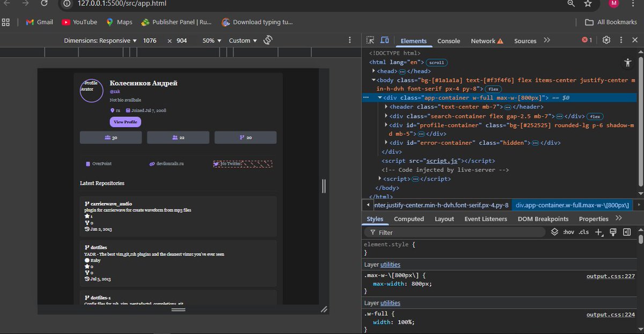
Task: Select the Properties sidebar tab
Action: click(594, 219)
